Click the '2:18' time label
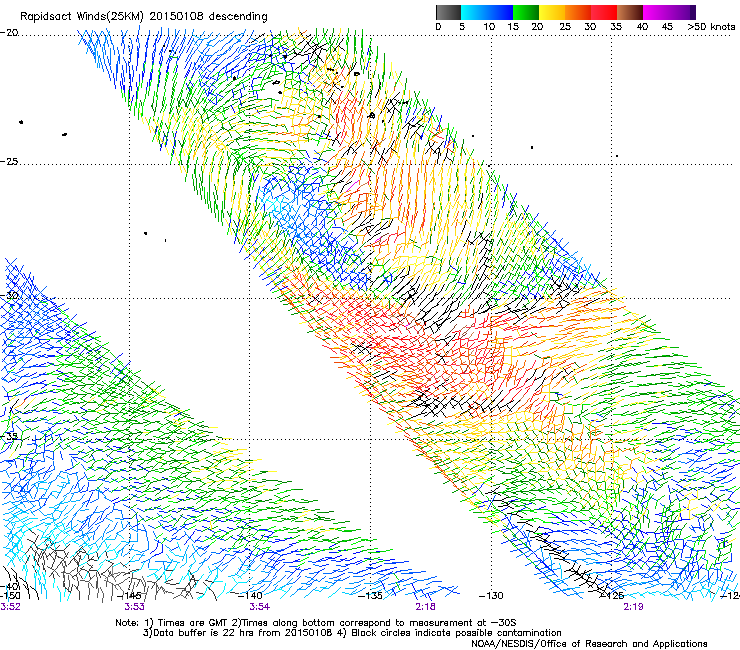The image size is (740, 650). [x=425, y=607]
